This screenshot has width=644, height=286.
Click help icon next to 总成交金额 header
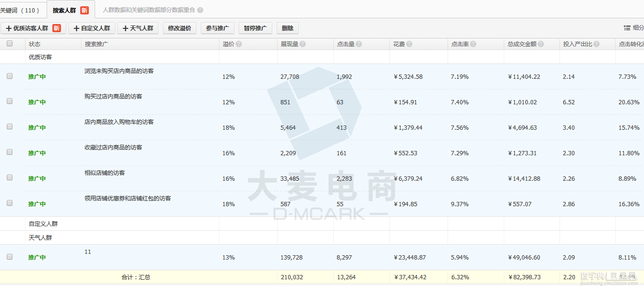coord(541,44)
